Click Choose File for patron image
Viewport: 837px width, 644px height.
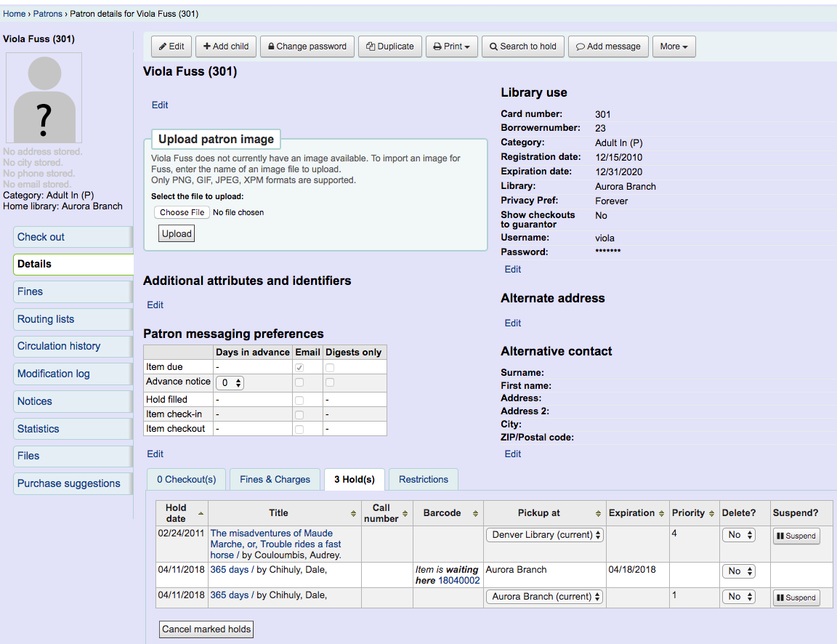pyautogui.click(x=182, y=212)
